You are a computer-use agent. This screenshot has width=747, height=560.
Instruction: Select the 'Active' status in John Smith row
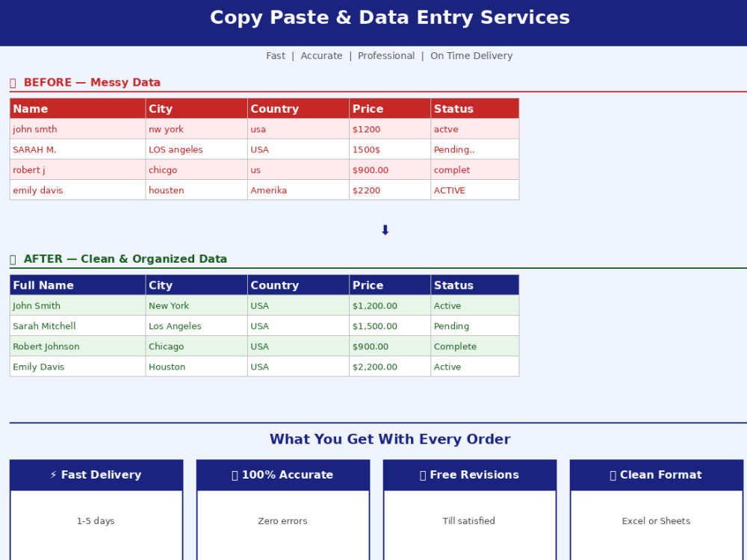(x=475, y=305)
